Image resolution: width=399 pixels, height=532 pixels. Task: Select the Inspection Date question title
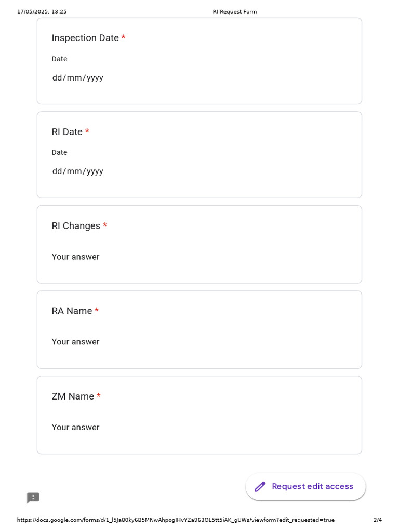85,38
